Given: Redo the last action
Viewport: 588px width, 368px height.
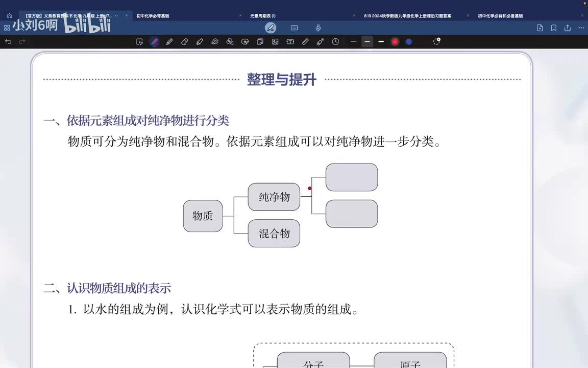Looking at the screenshot, I should tap(22, 42).
